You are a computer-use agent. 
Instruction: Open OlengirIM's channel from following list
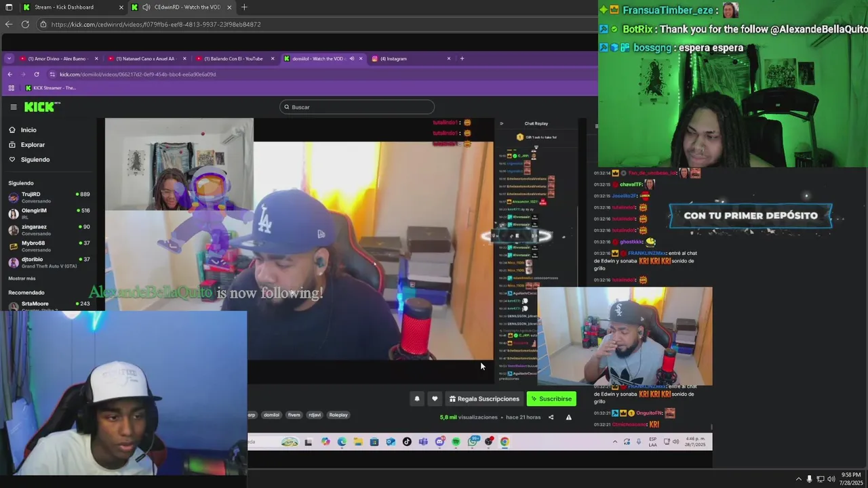[49, 213]
